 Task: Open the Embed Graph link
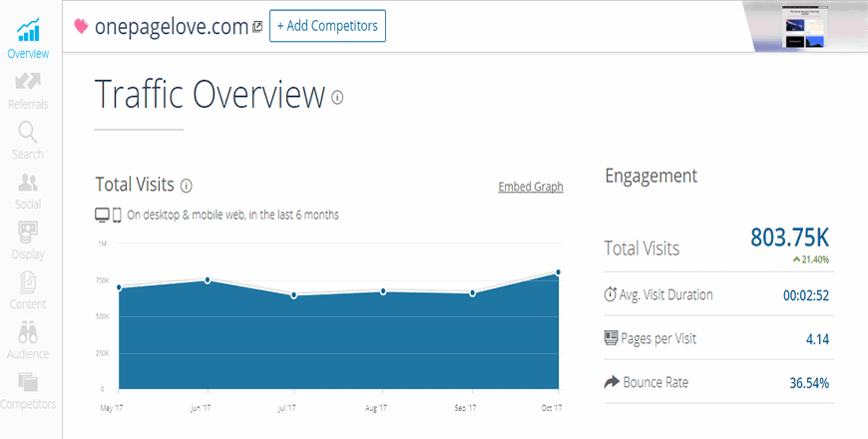point(531,187)
